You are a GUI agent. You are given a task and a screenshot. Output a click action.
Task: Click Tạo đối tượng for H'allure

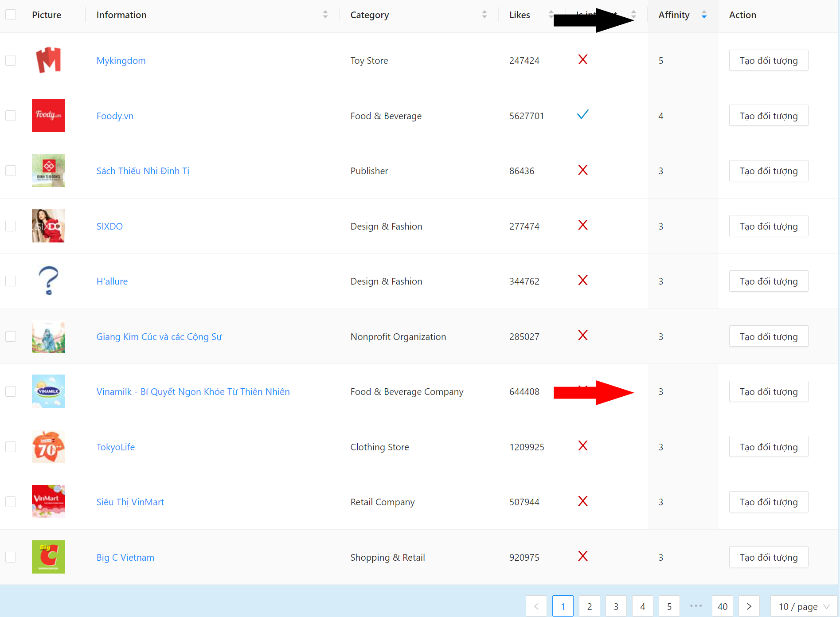(769, 281)
